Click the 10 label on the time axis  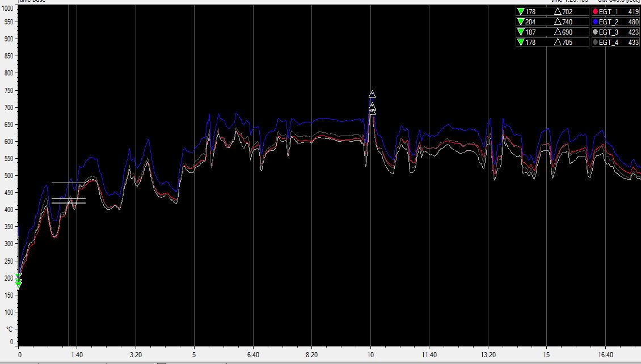[370, 355]
